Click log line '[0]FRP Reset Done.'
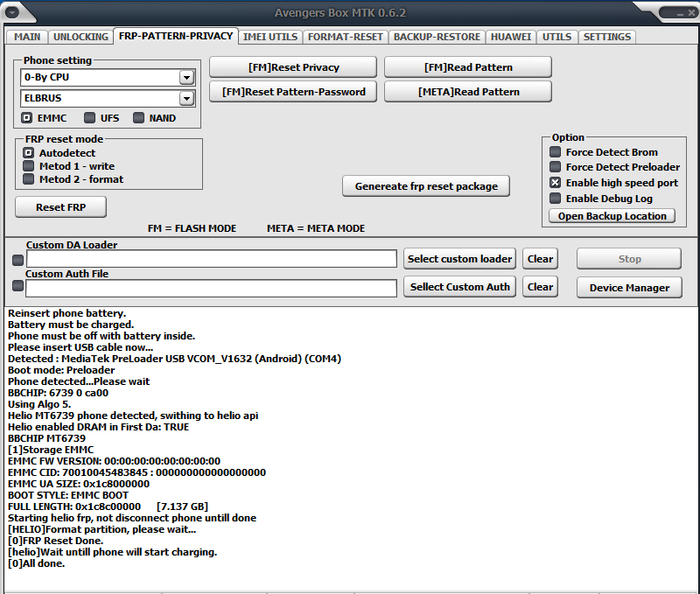The height and width of the screenshot is (594, 700). point(56,541)
